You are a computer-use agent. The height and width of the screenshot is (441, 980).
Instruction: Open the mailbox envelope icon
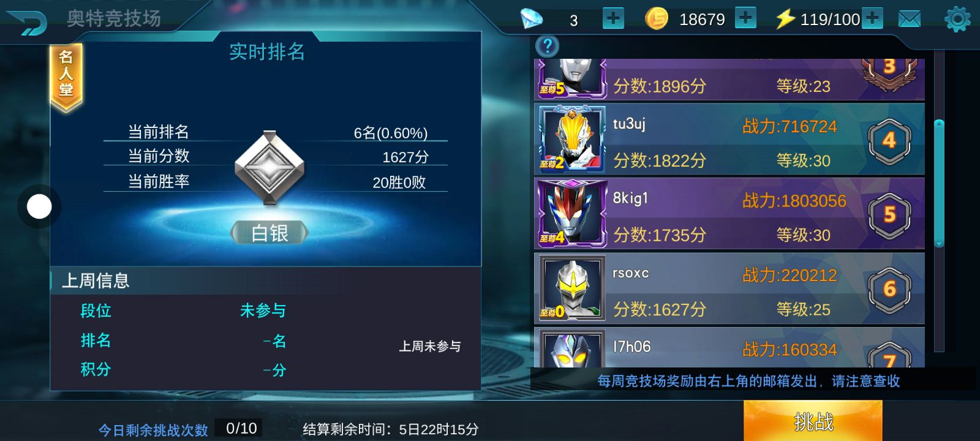[910, 19]
